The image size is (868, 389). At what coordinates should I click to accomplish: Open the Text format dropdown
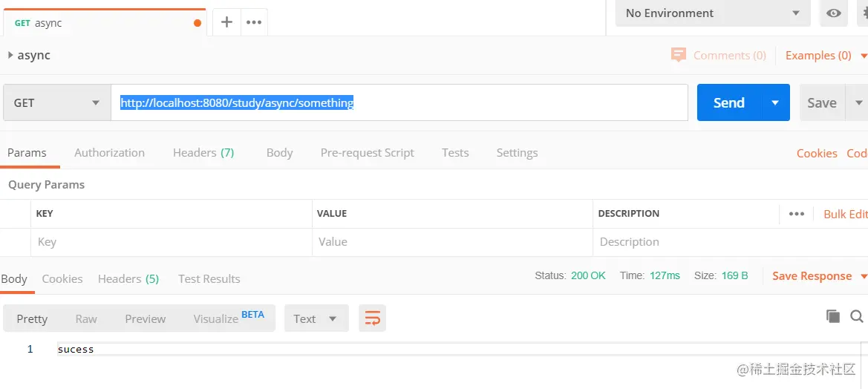tap(316, 318)
